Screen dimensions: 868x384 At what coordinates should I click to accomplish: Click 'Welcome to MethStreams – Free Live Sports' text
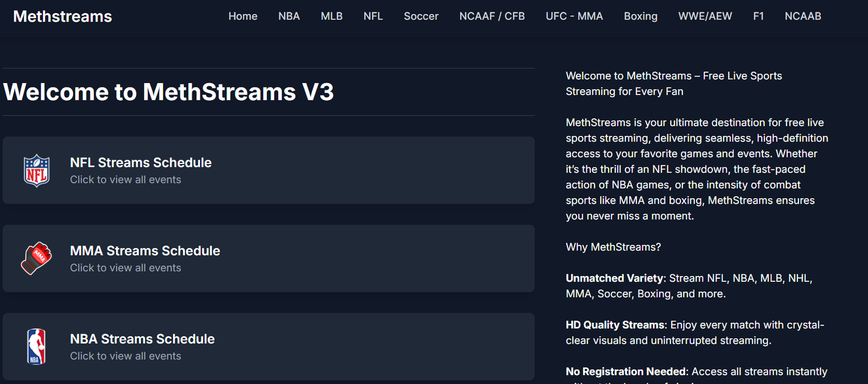(674, 76)
